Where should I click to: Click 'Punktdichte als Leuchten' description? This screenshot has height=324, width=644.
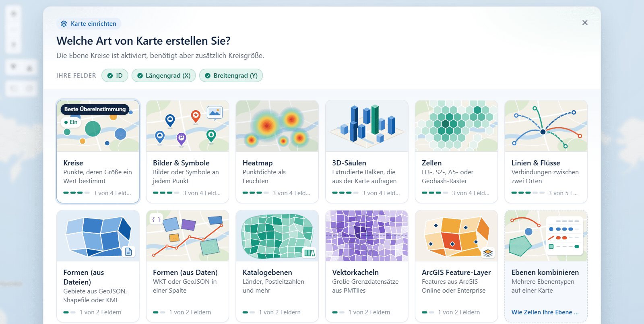[264, 177]
